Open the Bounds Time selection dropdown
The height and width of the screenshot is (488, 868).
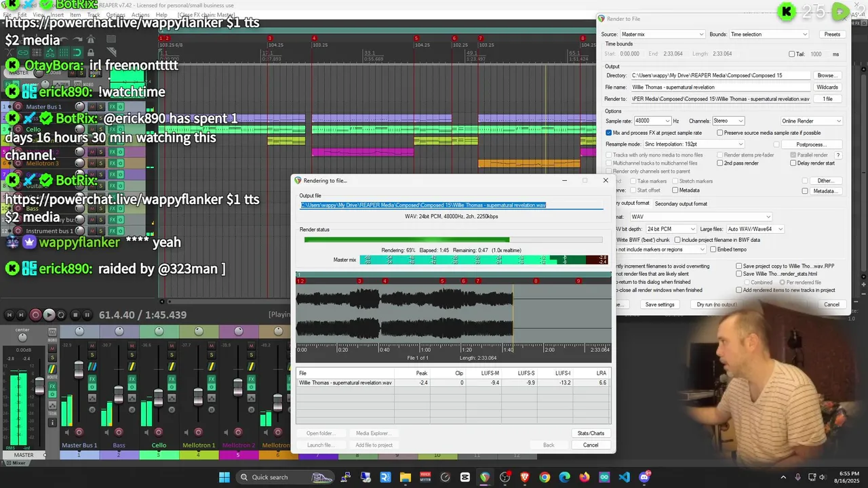(x=768, y=34)
